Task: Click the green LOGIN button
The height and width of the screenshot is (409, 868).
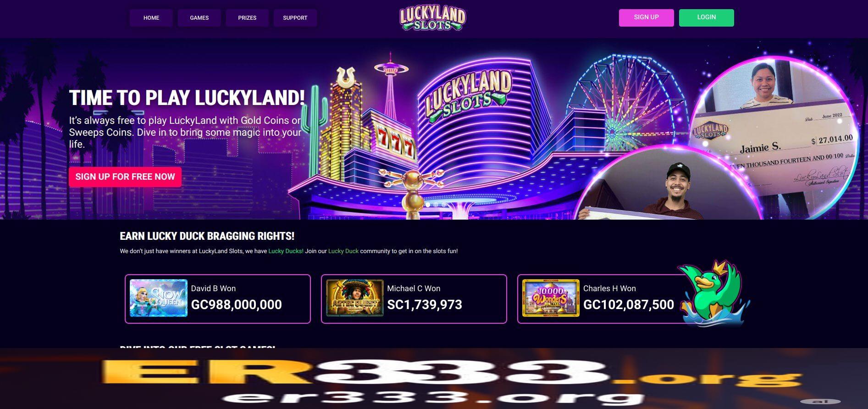Action: coord(707,17)
